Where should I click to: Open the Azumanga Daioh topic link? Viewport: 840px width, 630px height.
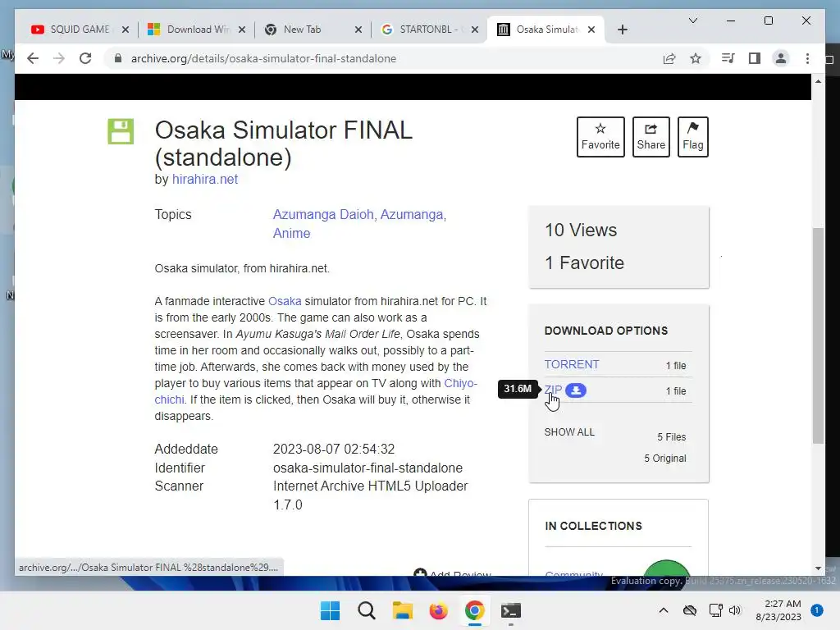coord(323,214)
